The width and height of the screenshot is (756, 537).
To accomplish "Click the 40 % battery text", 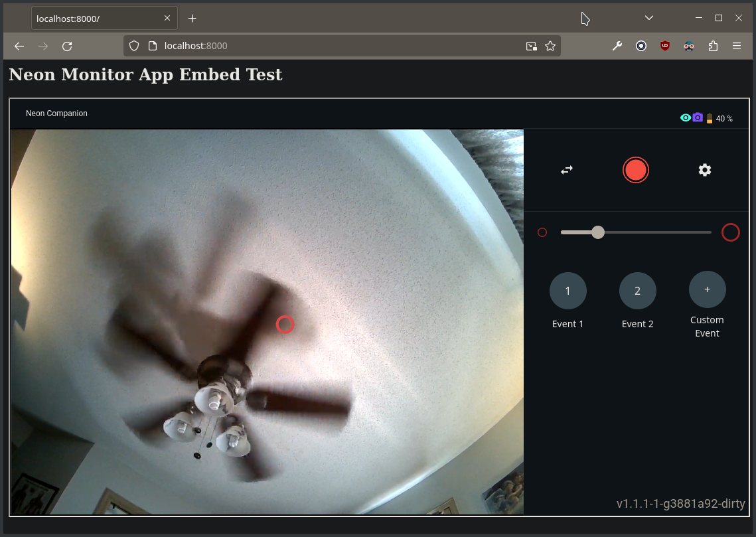I will click(724, 119).
